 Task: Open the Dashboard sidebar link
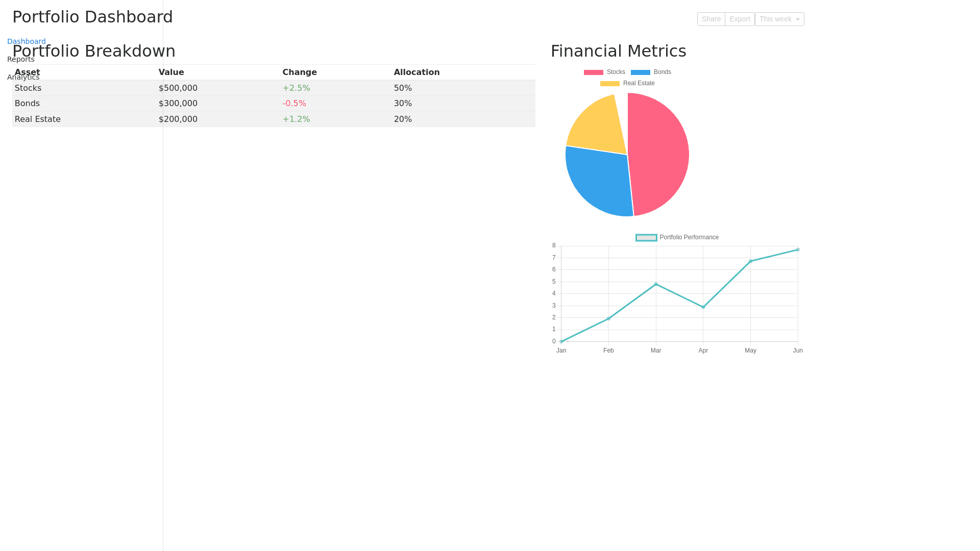click(x=27, y=41)
